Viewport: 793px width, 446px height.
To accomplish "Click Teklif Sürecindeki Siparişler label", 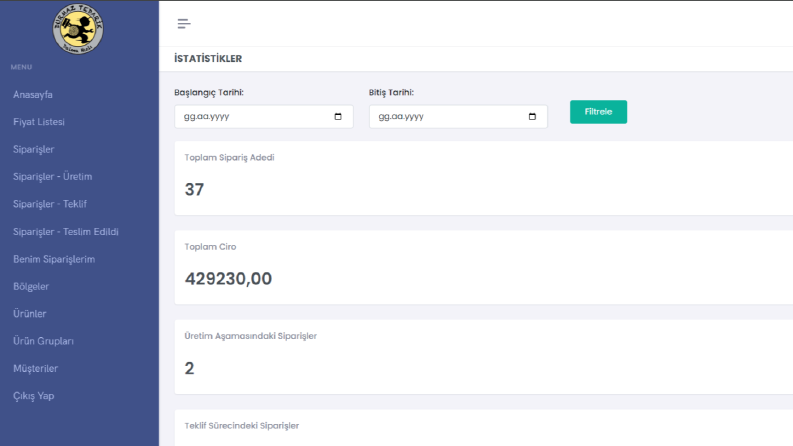I will point(242,426).
